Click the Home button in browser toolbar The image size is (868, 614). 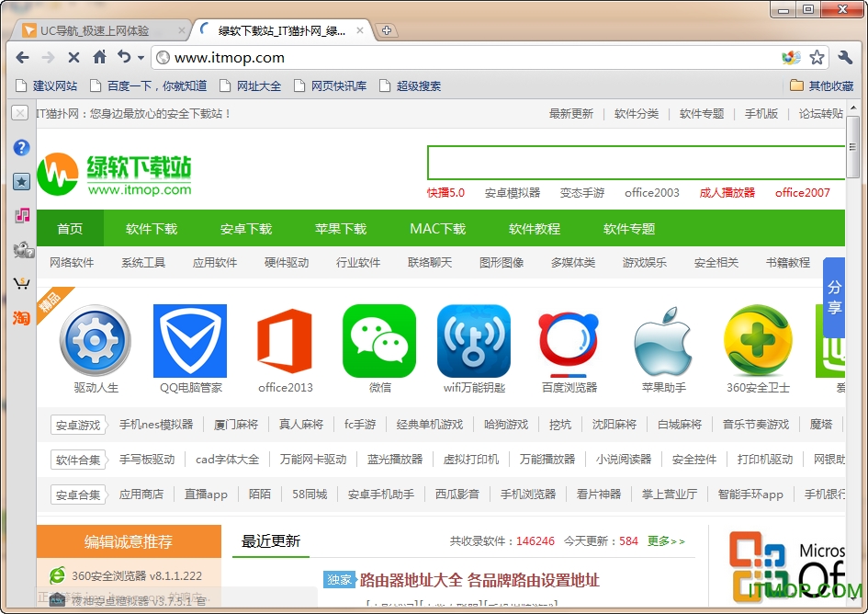pos(99,57)
